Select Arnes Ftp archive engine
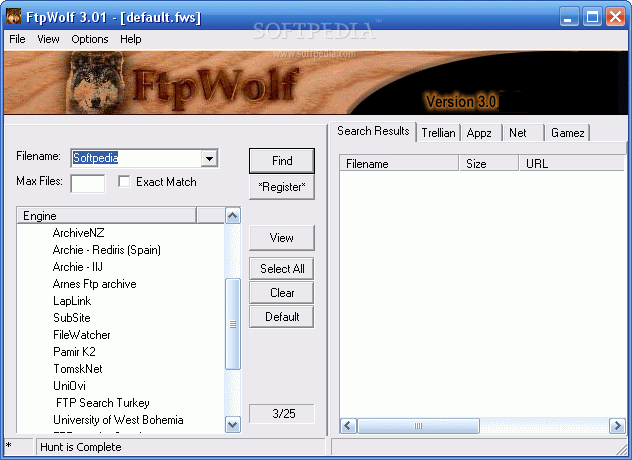This screenshot has height=460, width=632. click(95, 284)
